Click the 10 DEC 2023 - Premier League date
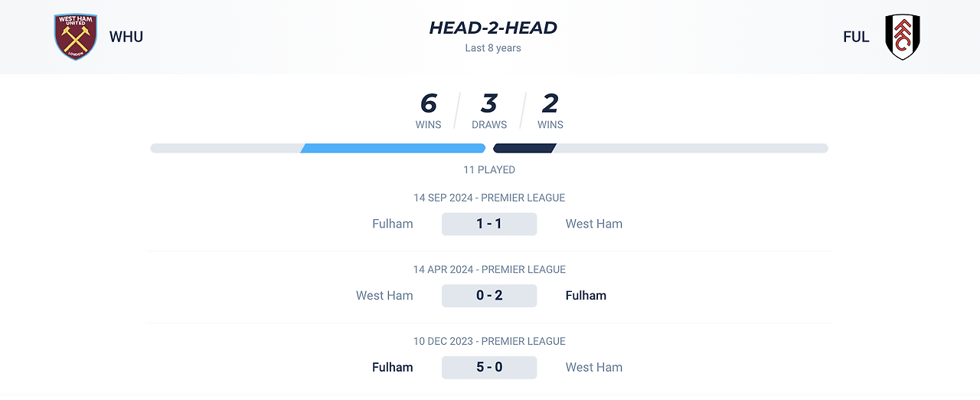This screenshot has height=400, width=980. [x=489, y=341]
